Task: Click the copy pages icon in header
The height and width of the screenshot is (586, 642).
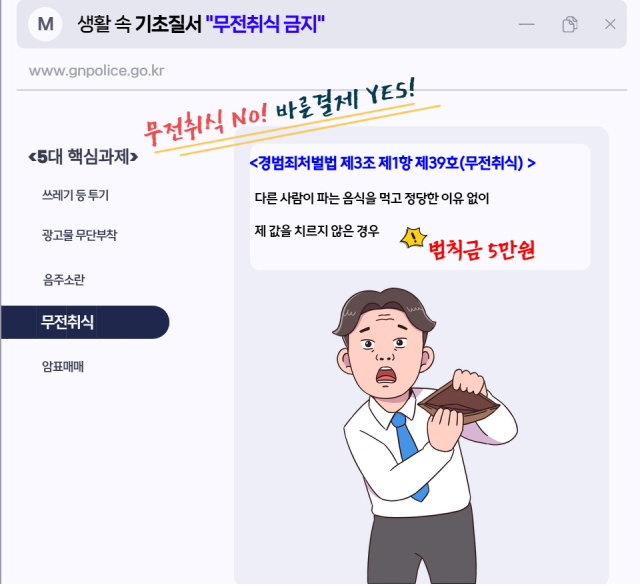Action: click(x=570, y=24)
